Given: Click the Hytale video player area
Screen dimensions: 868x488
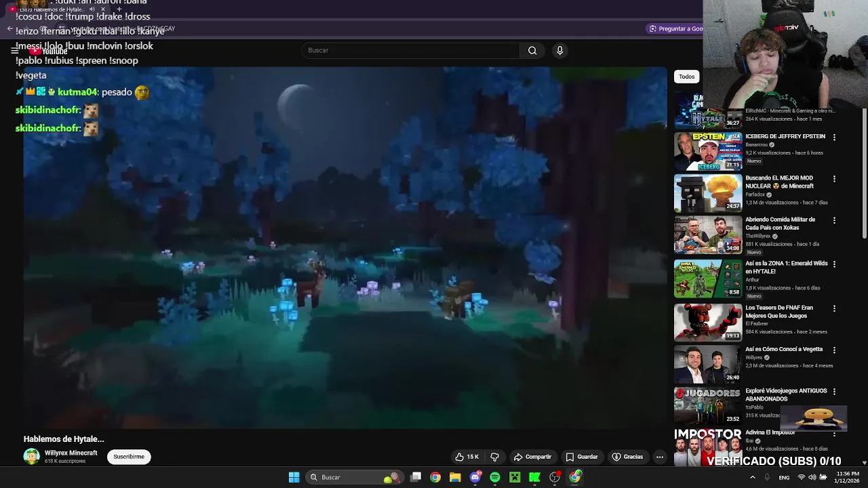Looking at the screenshot, I should point(345,247).
